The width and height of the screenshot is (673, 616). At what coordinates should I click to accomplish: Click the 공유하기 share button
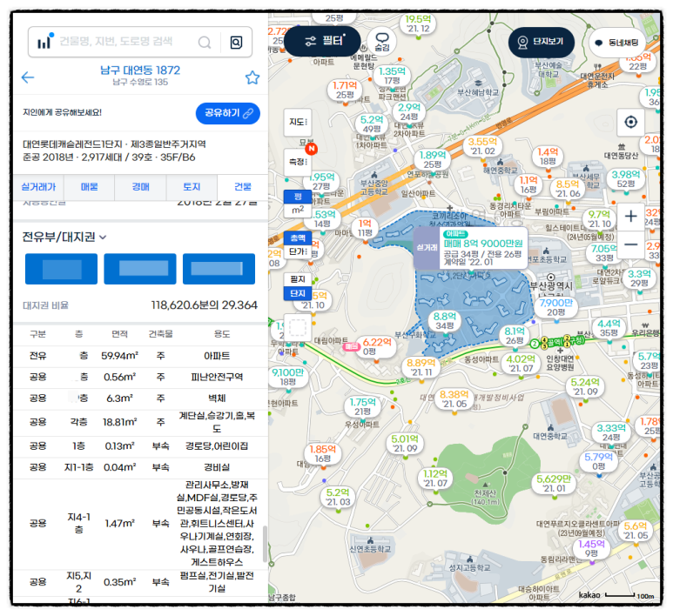click(228, 113)
